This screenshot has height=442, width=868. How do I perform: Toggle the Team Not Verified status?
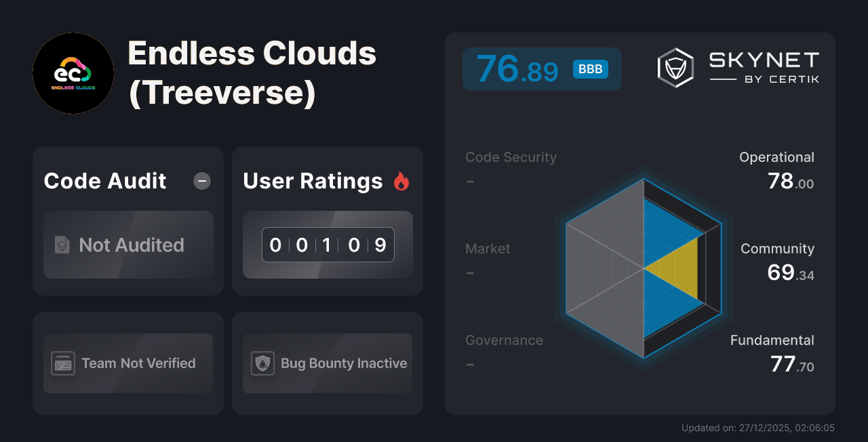click(127, 363)
